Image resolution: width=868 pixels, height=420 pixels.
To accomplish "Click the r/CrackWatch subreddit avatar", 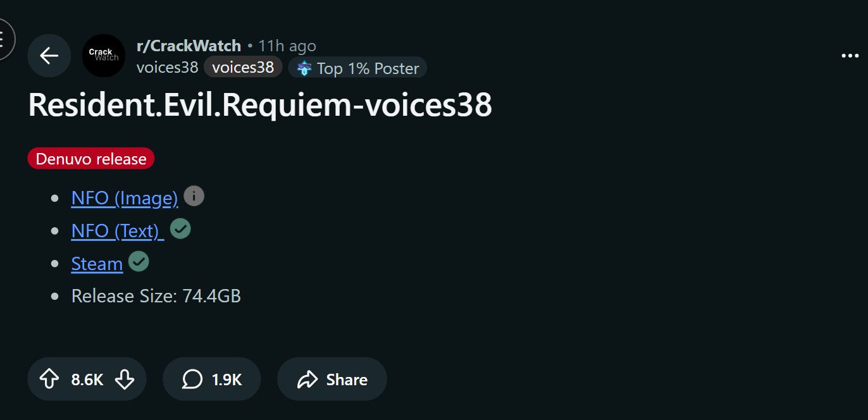I will click(x=103, y=56).
